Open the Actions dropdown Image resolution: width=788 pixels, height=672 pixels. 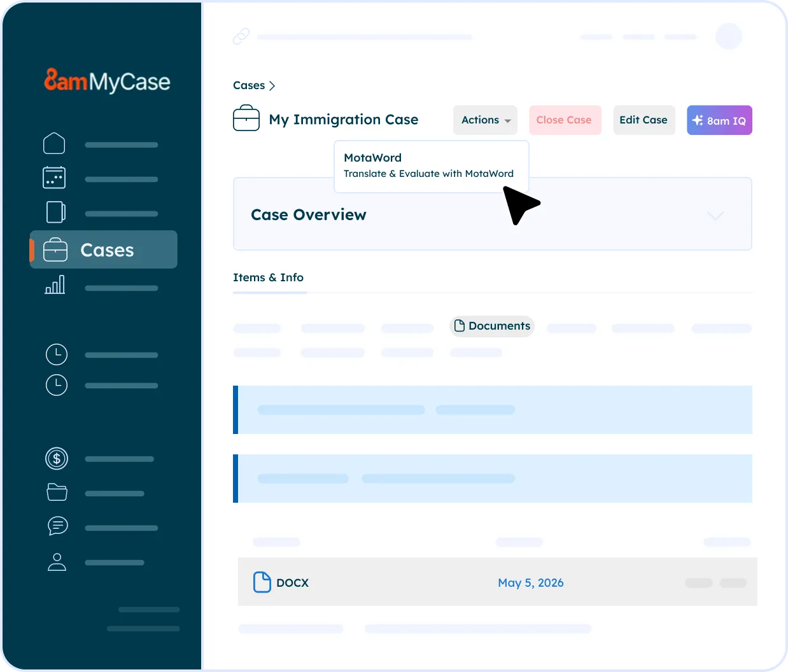point(485,120)
